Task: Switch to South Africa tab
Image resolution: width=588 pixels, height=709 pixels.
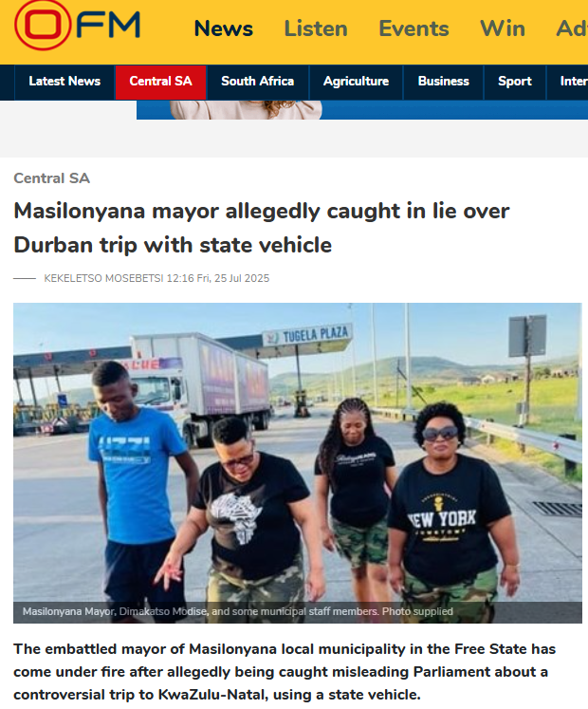Action: click(258, 82)
